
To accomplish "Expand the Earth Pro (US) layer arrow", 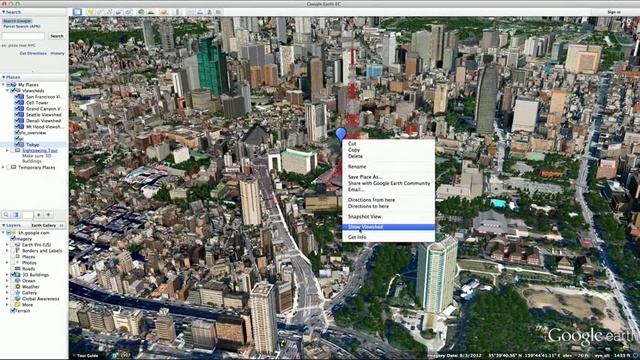I will click(7, 245).
